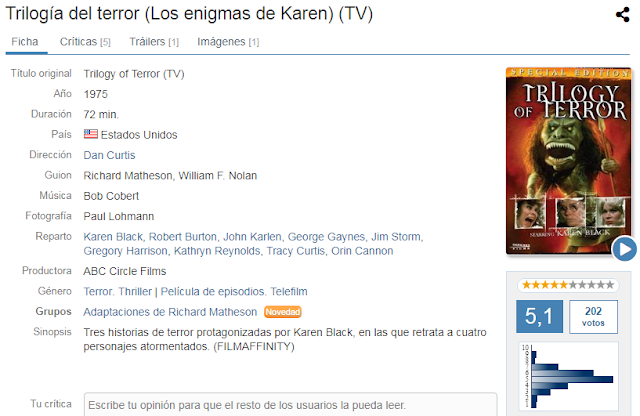
Task: Click the 202 votos box
Action: [593, 317]
